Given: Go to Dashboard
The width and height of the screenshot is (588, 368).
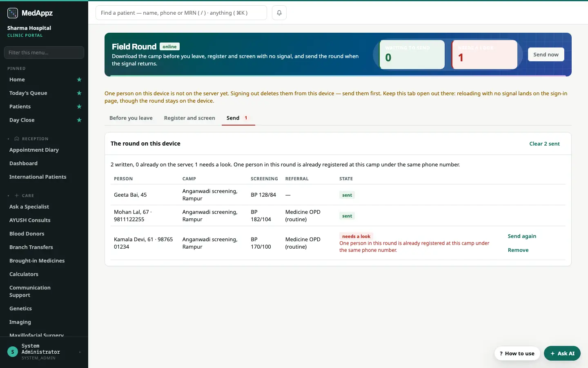Looking at the screenshot, I should (x=23, y=164).
